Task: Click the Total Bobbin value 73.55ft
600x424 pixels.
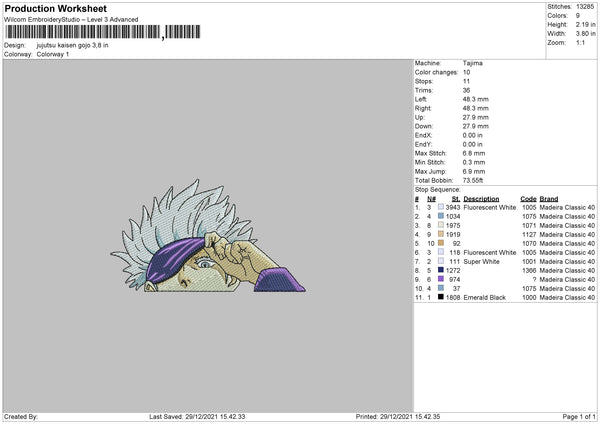Action: [473, 180]
